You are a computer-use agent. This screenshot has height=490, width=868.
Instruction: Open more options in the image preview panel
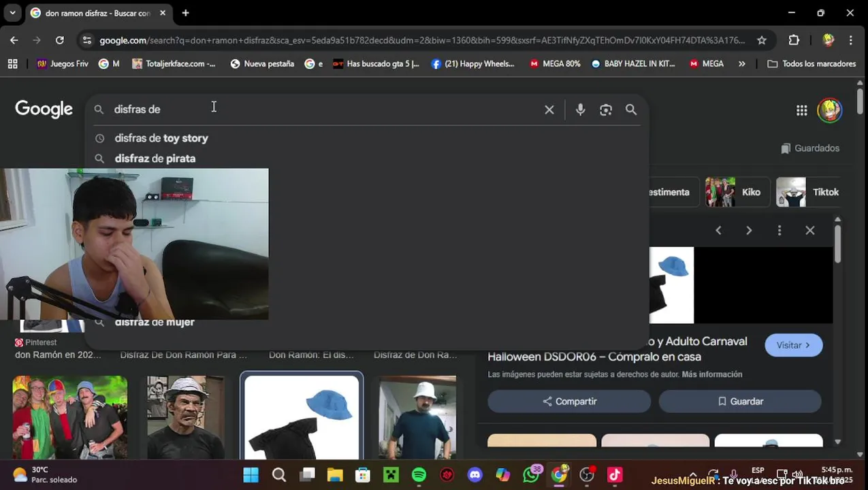(779, 231)
